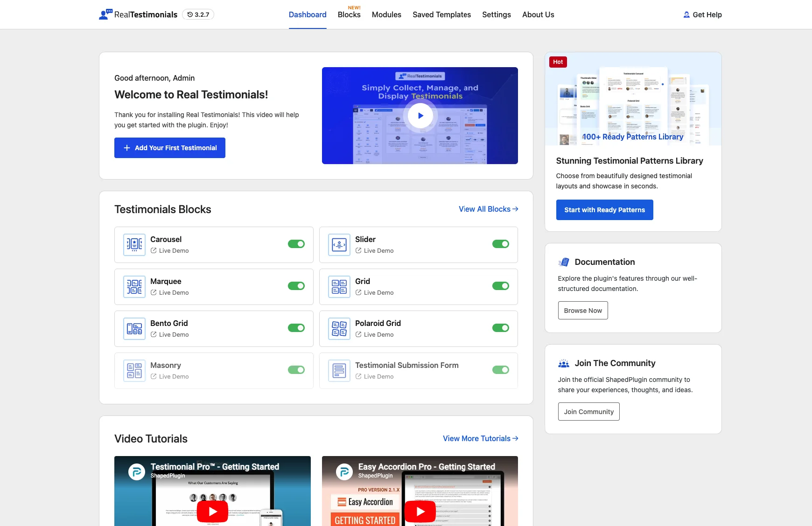Open the Modules tab

point(386,14)
